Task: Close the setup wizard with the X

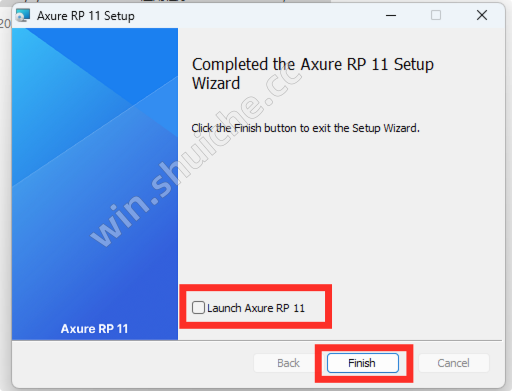Action: coord(482,15)
